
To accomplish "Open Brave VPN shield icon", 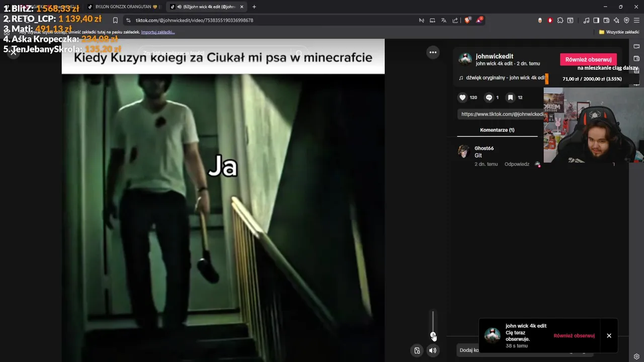I will pyautogui.click(x=626, y=20).
